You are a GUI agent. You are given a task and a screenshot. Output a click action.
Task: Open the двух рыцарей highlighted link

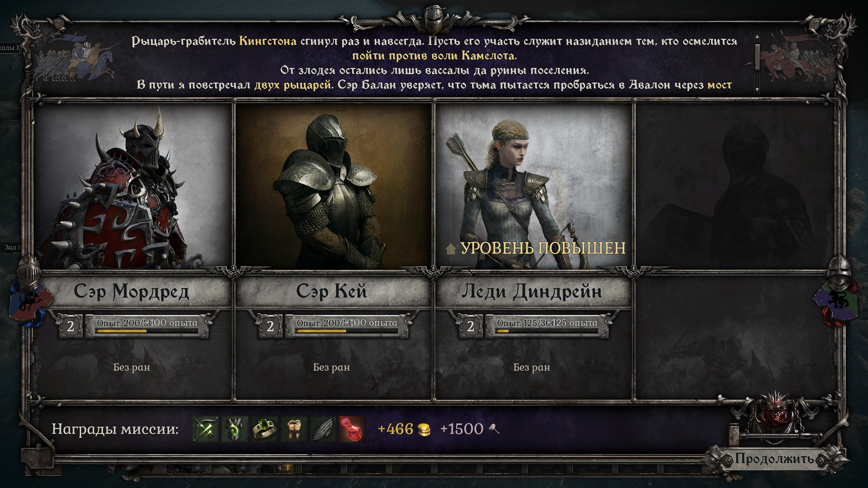click(x=293, y=85)
